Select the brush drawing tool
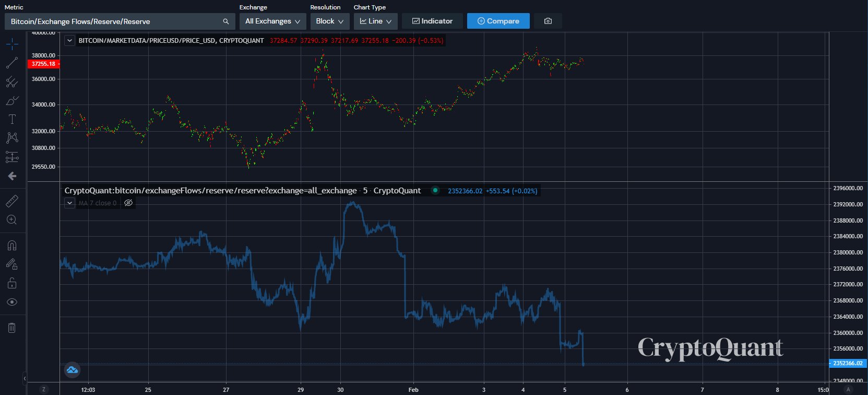Viewport: 868px width, 395px height. coord(12,100)
